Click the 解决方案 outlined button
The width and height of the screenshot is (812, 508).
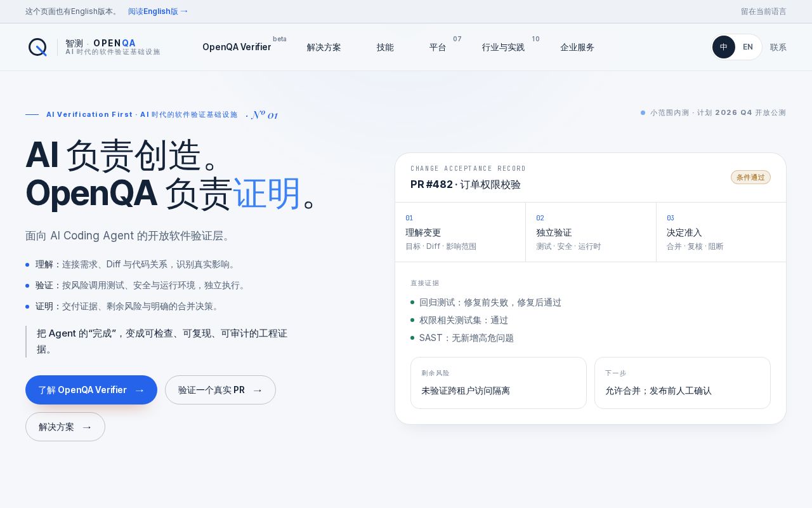tap(65, 427)
